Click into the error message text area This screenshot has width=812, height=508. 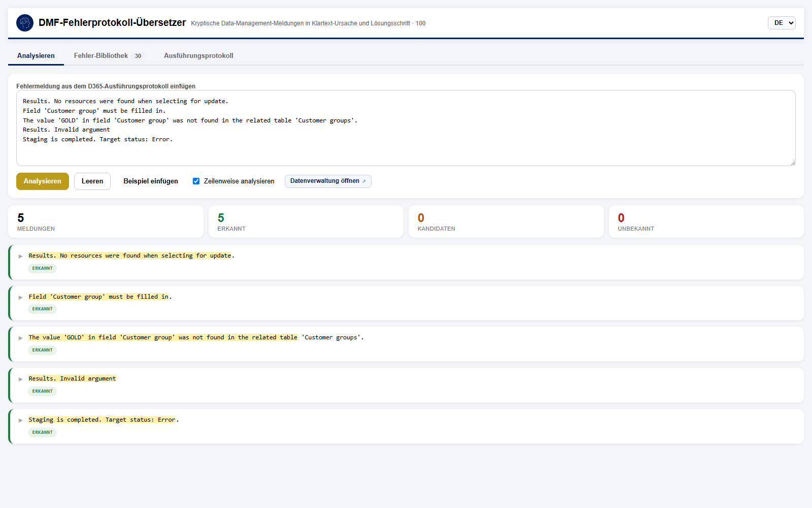point(406,128)
